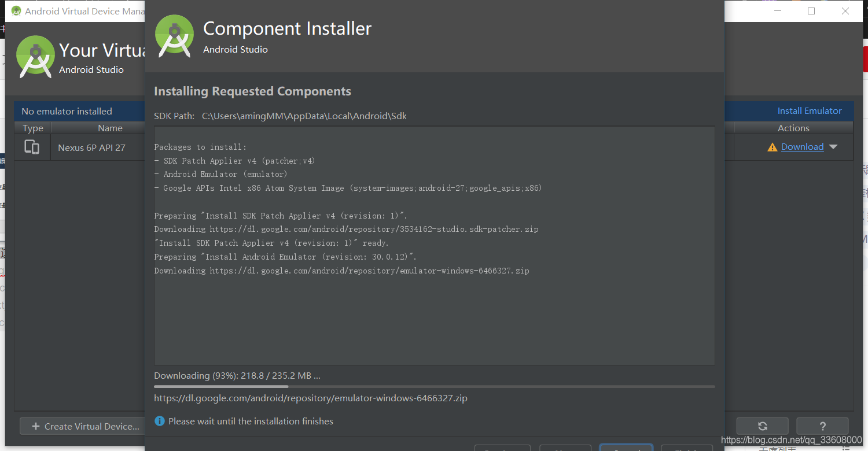Click the Install Emulator link
Image resolution: width=868 pixels, height=451 pixels.
(x=810, y=111)
